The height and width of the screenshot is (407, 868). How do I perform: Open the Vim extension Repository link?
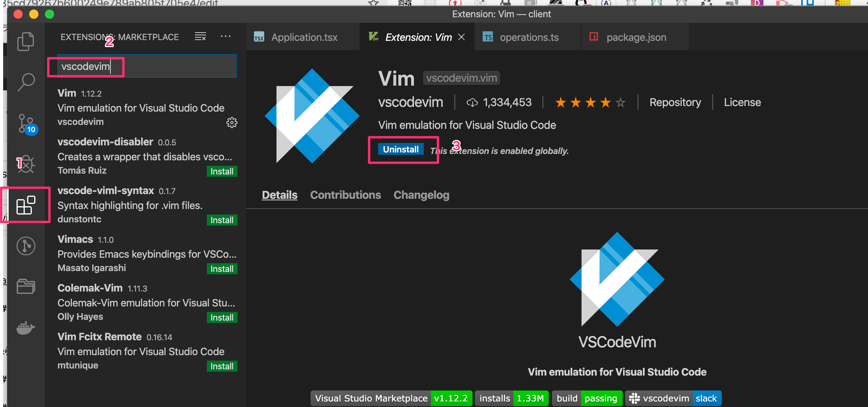coord(675,103)
